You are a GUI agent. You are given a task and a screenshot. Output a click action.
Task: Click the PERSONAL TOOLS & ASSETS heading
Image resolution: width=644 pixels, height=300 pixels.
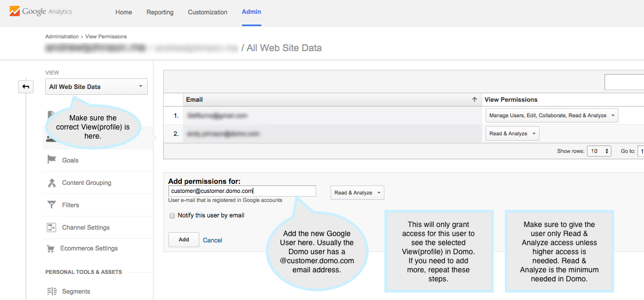click(x=84, y=272)
